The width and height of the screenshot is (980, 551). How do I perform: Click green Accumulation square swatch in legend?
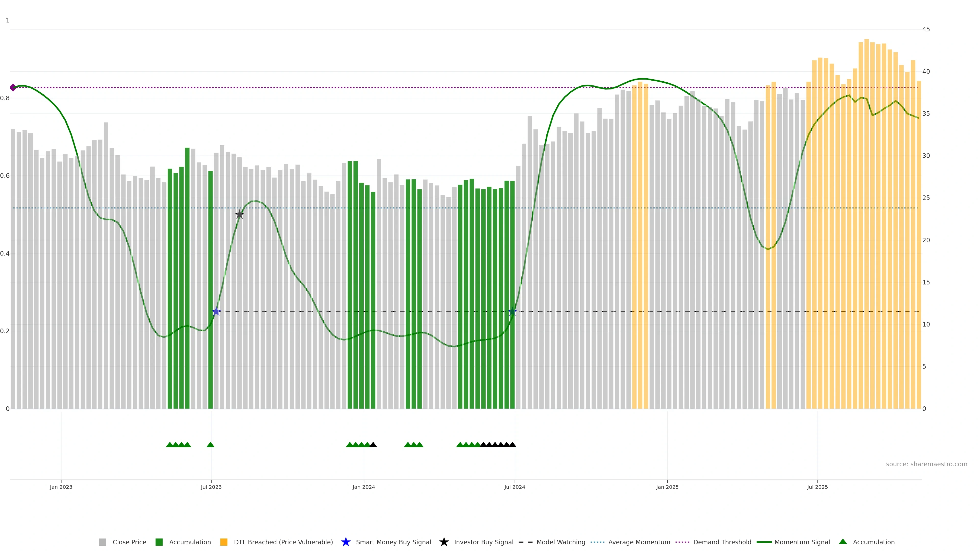click(159, 542)
